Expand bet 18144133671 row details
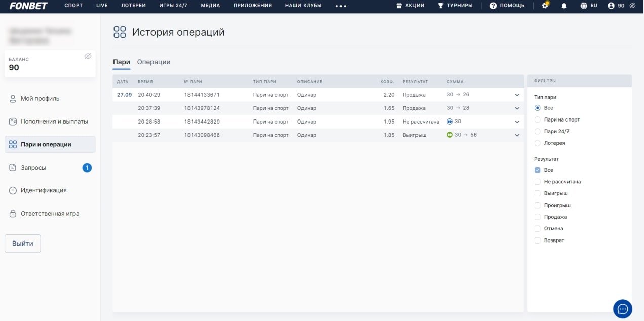 coord(517,95)
